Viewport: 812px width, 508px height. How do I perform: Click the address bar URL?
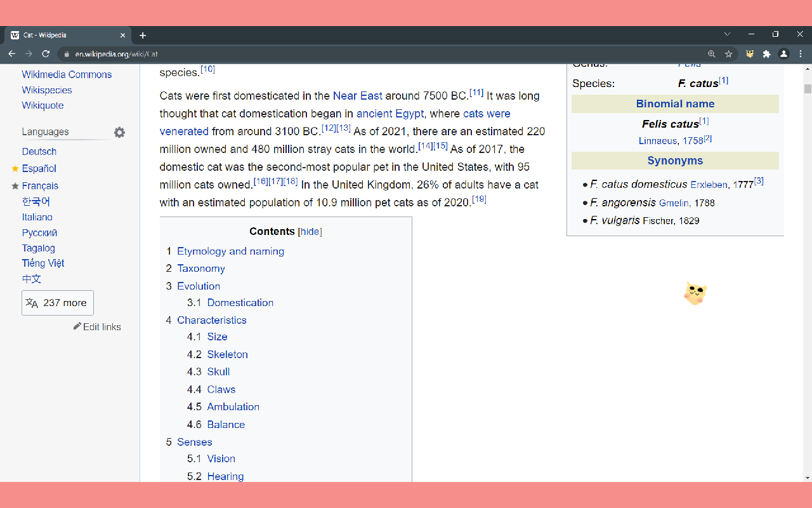(x=116, y=55)
